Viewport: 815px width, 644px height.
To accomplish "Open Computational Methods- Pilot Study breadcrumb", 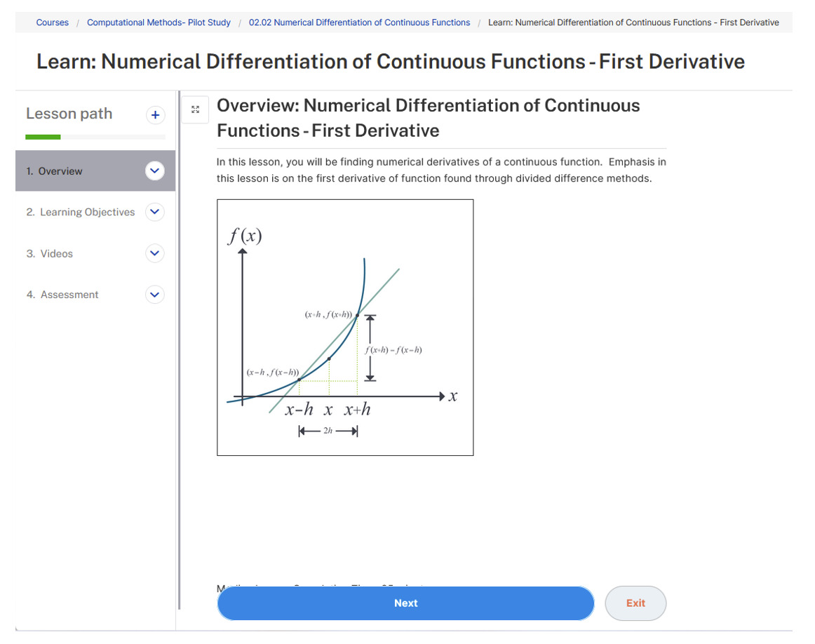I will [x=159, y=22].
